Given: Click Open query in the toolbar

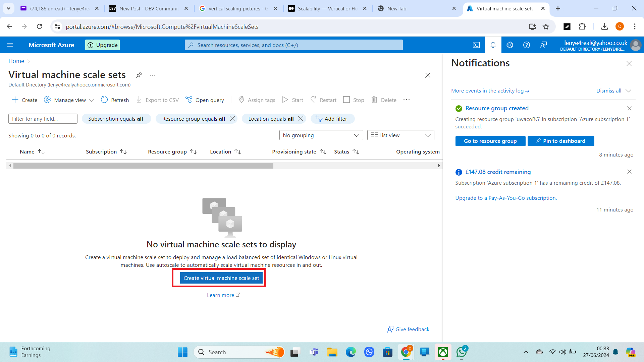Looking at the screenshot, I should point(205,100).
